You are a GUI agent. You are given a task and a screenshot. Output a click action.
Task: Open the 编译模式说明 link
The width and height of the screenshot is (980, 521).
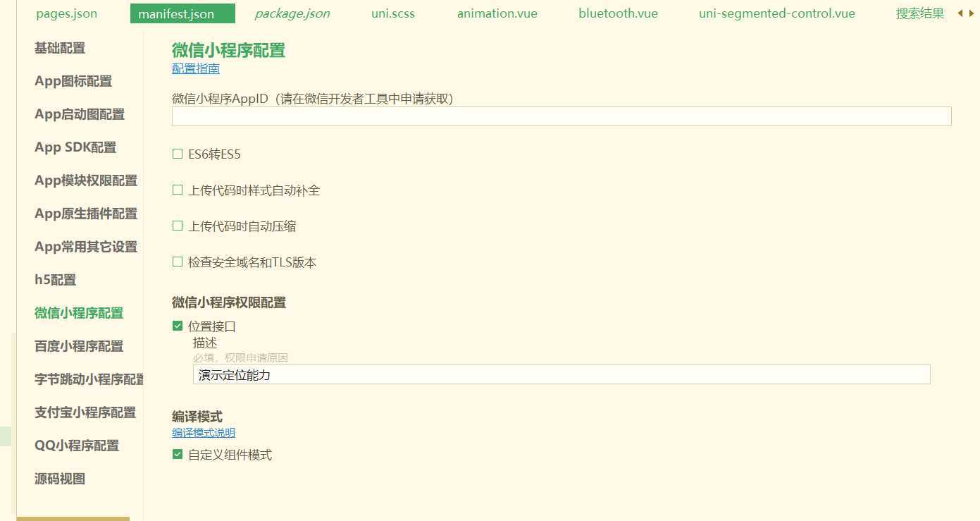coord(204,433)
